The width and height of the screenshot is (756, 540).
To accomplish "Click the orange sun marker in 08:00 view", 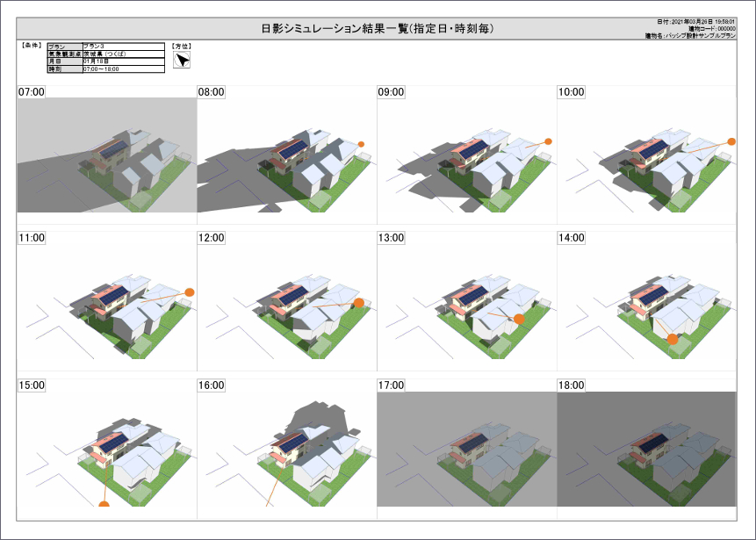I will click(x=361, y=144).
